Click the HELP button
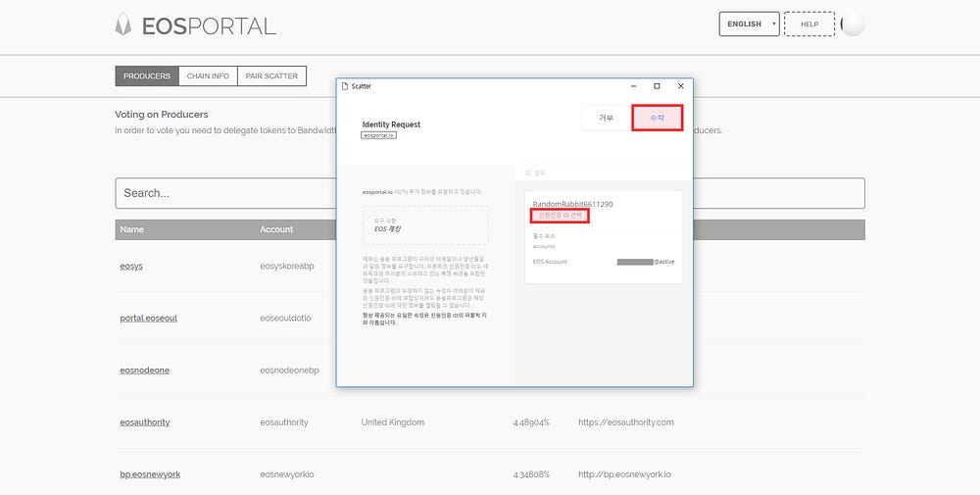 point(809,24)
